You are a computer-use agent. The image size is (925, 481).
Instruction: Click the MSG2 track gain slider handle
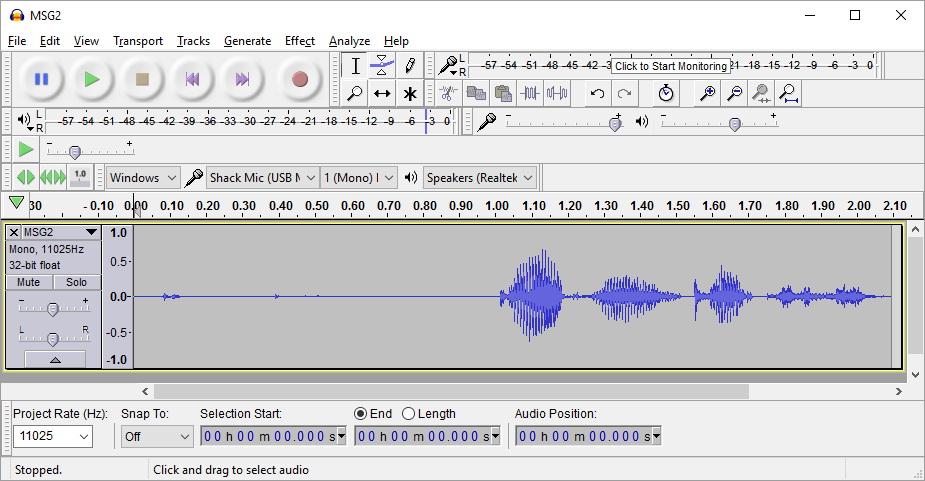pyautogui.click(x=53, y=309)
